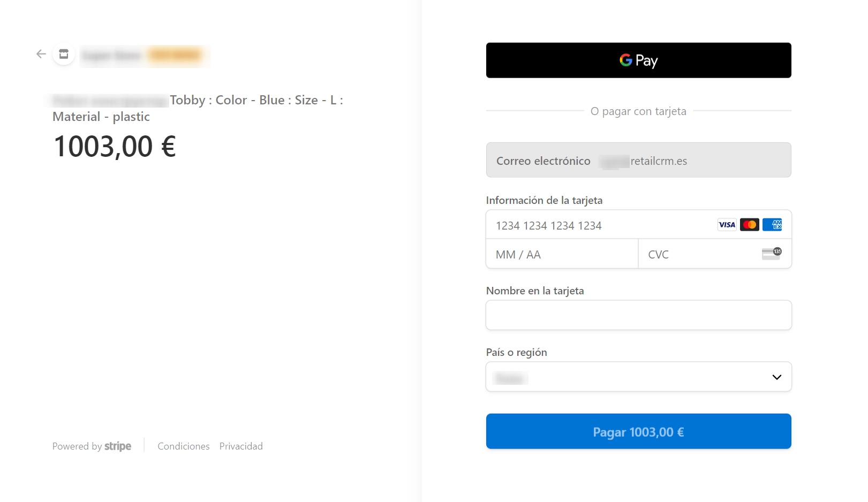Image resolution: width=868 pixels, height=502 pixels.
Task: Pay with the G Pay button
Action: click(x=638, y=60)
